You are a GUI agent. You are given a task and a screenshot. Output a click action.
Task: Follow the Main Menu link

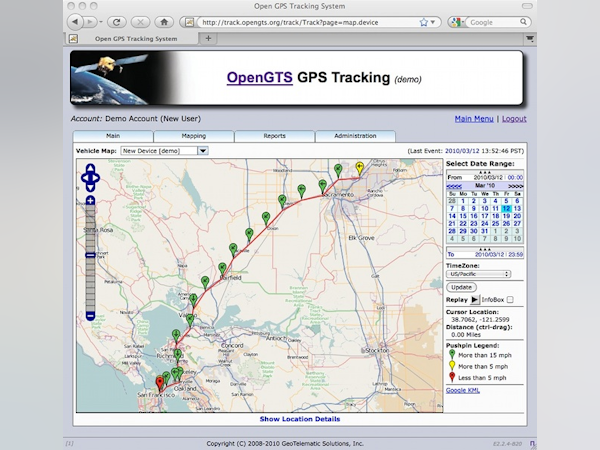(474, 119)
